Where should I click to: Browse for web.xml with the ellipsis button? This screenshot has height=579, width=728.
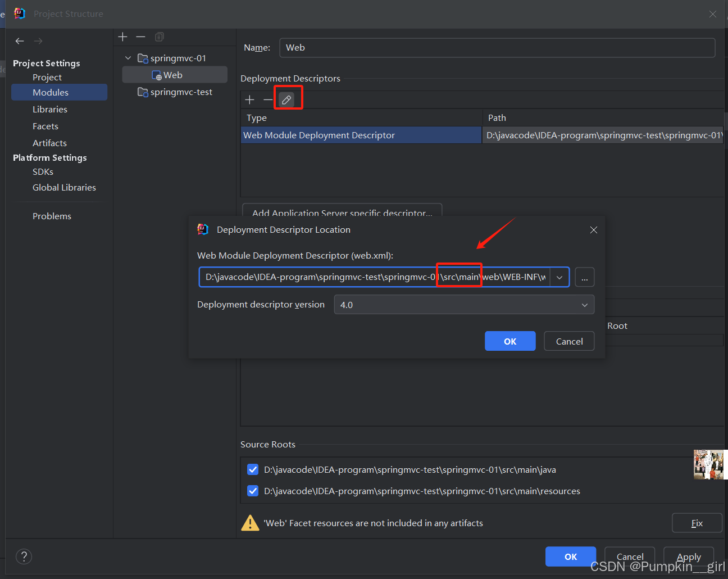pyautogui.click(x=584, y=277)
